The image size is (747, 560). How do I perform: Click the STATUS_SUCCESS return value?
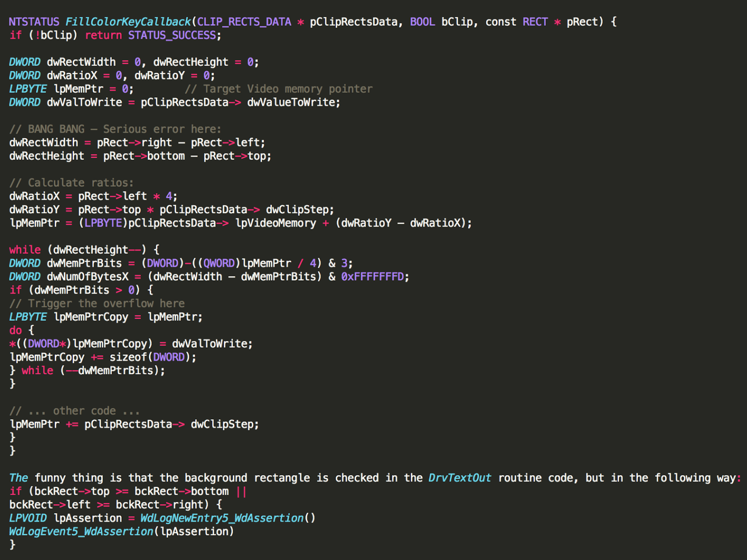pyautogui.click(x=172, y=35)
